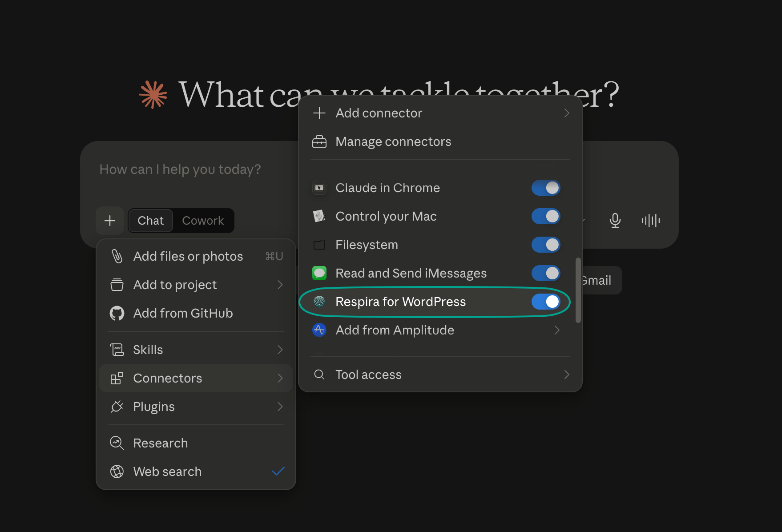Click the 'How can I help you today?' input
The height and width of the screenshot is (532, 782).
click(x=180, y=169)
